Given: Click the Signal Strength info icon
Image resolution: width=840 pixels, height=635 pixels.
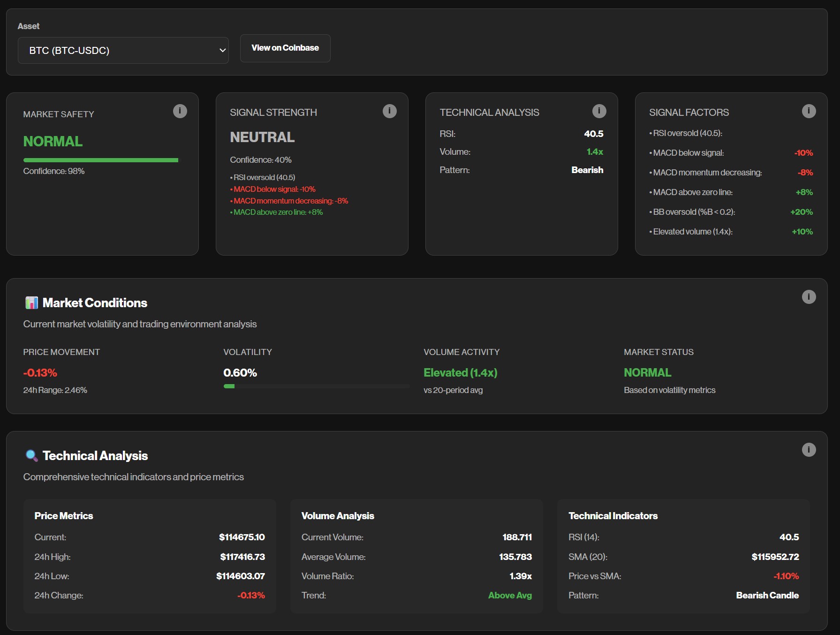Looking at the screenshot, I should tap(389, 111).
